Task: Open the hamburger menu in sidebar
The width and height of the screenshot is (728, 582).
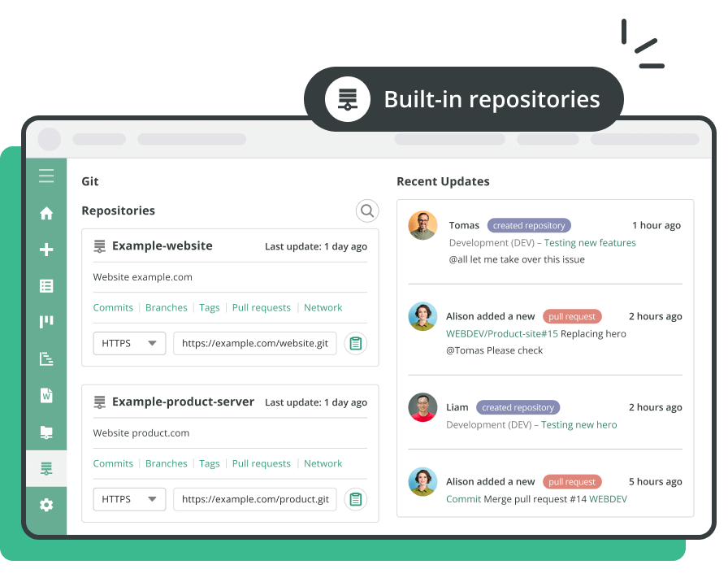Action: (46, 176)
